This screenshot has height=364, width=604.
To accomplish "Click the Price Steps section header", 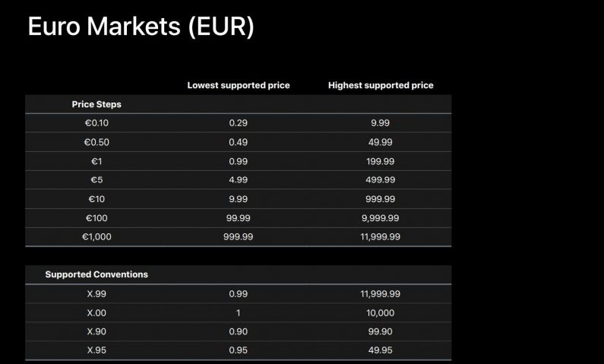I will [96, 104].
